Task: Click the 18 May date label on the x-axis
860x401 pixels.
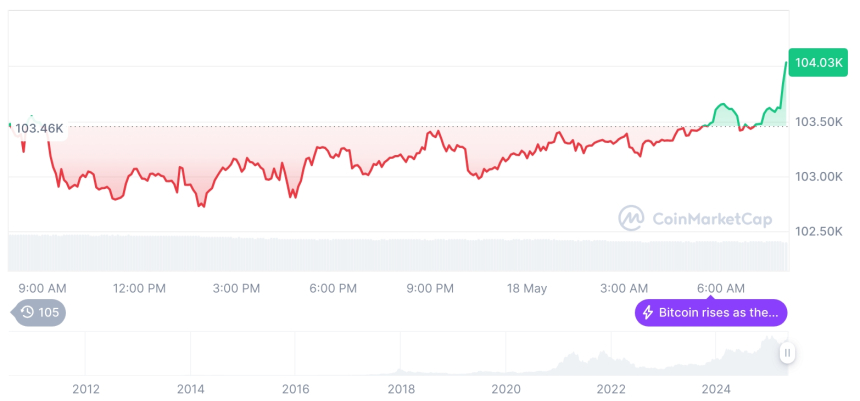Action: coord(527,288)
